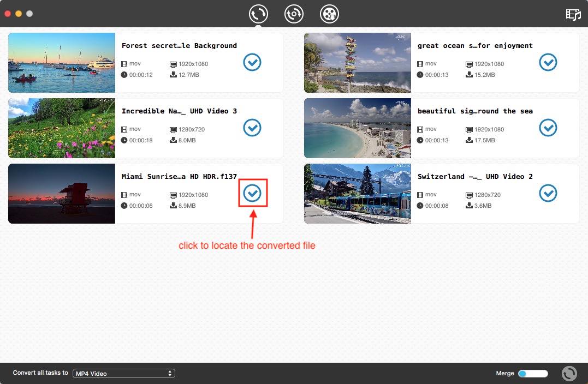Click the highlighted checkmark on Miami Sunrise video
The width and height of the screenshot is (588, 384).
[252, 193]
